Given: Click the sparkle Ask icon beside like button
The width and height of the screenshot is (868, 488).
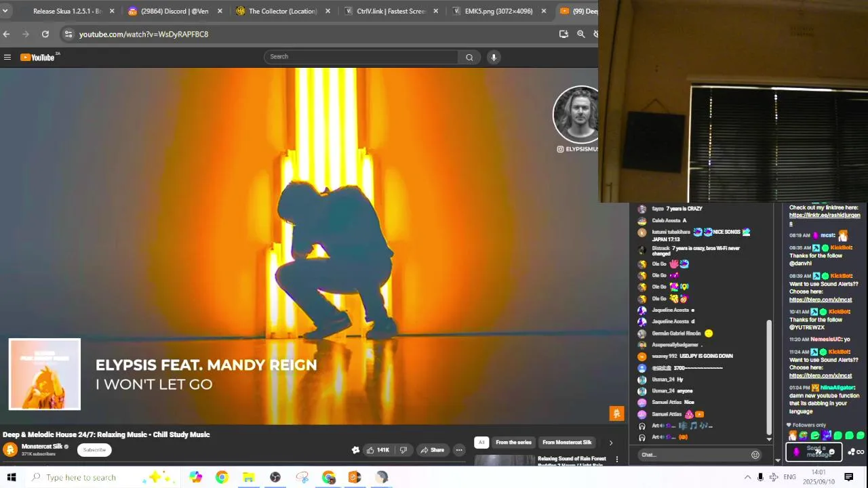Looking at the screenshot, I should [355, 450].
